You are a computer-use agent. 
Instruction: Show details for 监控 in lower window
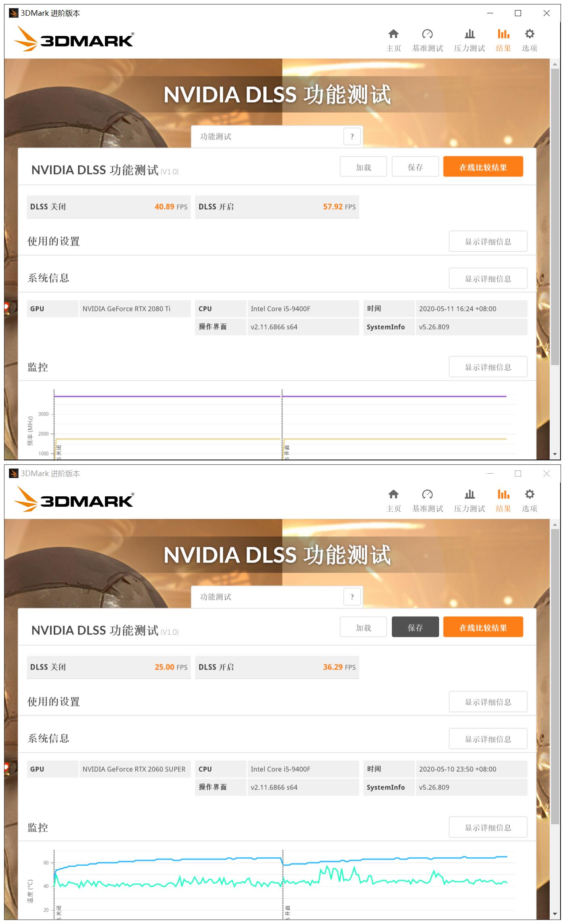488,827
